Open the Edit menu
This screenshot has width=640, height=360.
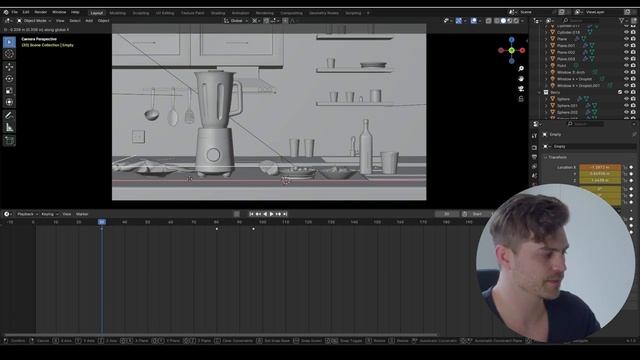coord(26,12)
